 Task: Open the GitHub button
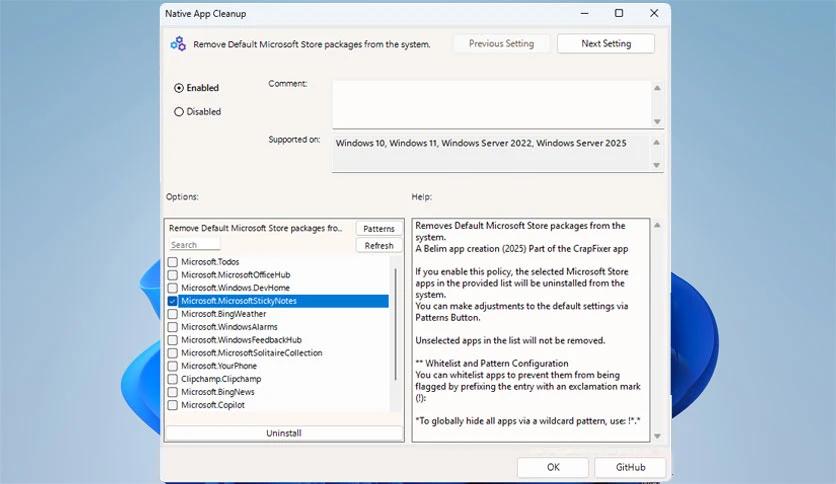pyautogui.click(x=630, y=467)
